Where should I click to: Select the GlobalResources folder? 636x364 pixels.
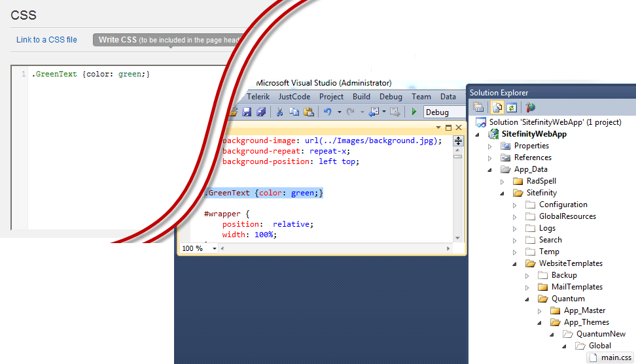coord(567,216)
